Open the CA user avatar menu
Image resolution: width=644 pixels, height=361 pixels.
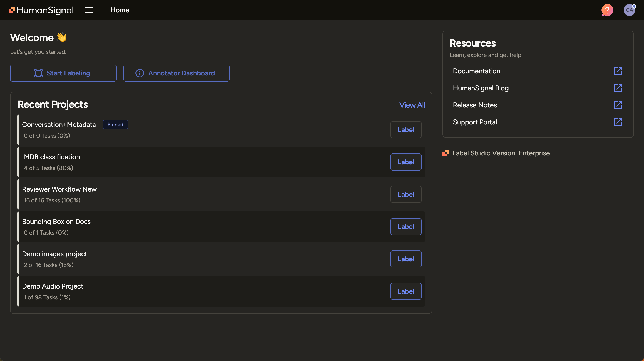click(630, 10)
